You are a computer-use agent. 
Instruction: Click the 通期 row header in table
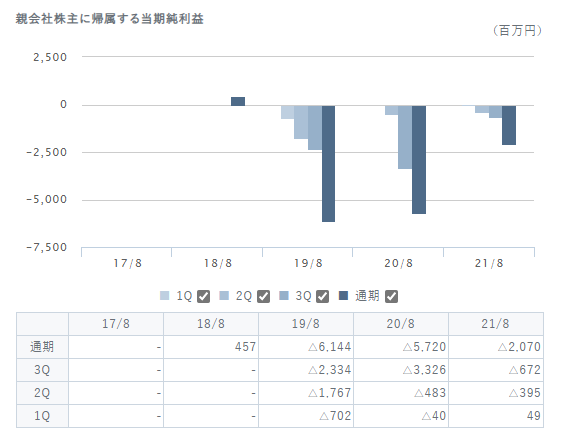(42, 347)
